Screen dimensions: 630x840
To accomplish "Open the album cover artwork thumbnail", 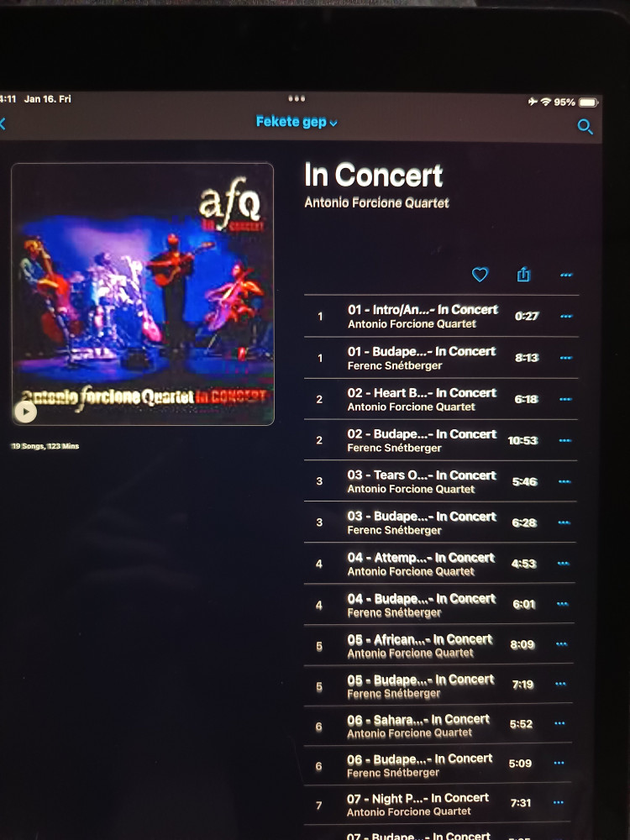I will point(143,293).
